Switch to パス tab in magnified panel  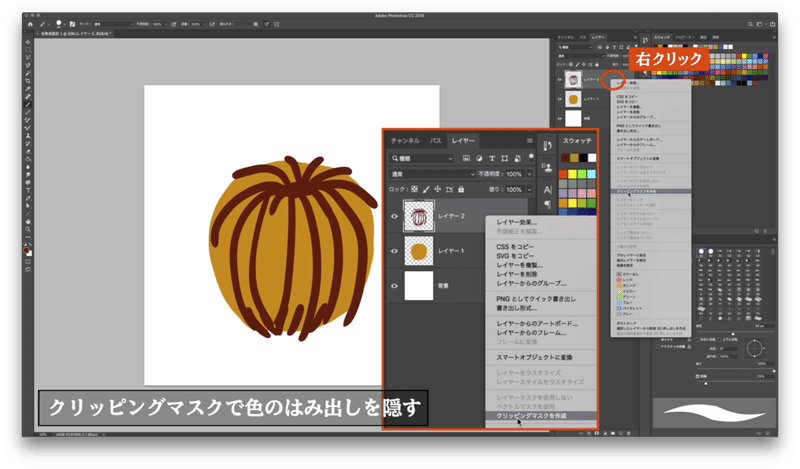(435, 141)
